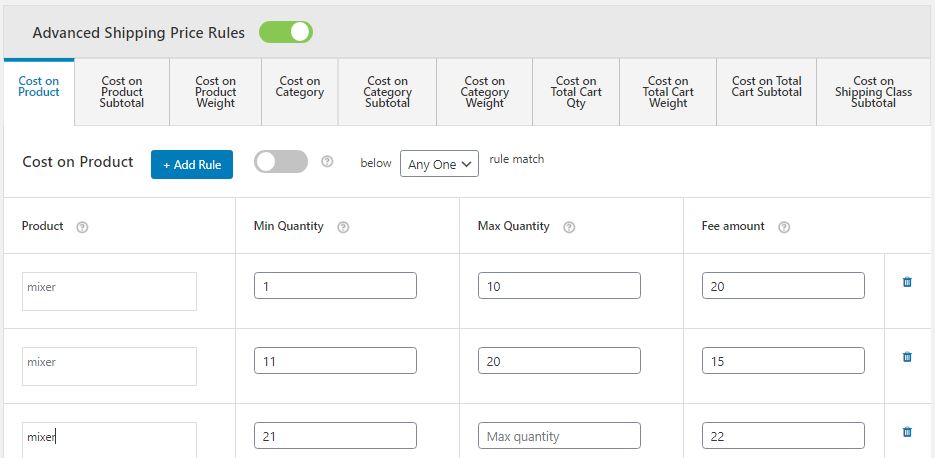Click the 'rule match' label text
Viewport: 935px width, 458px height.
pos(516,159)
